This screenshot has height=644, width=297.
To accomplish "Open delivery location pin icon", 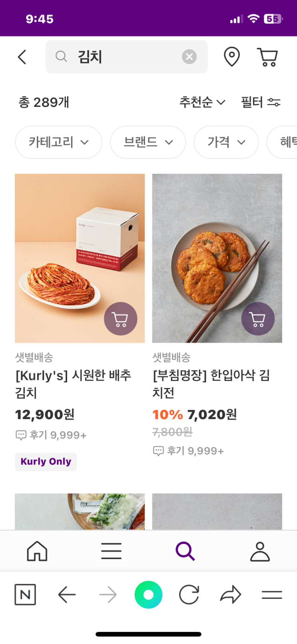I will (231, 57).
